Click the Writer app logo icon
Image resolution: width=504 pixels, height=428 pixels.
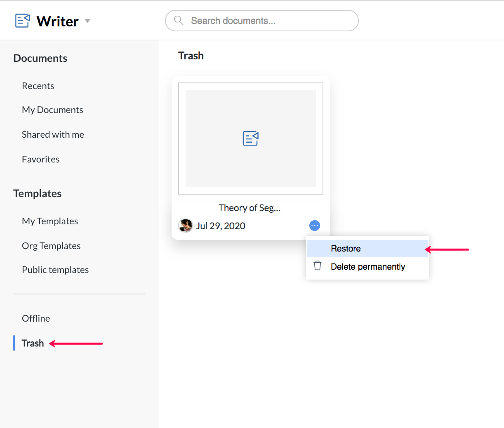pos(22,21)
